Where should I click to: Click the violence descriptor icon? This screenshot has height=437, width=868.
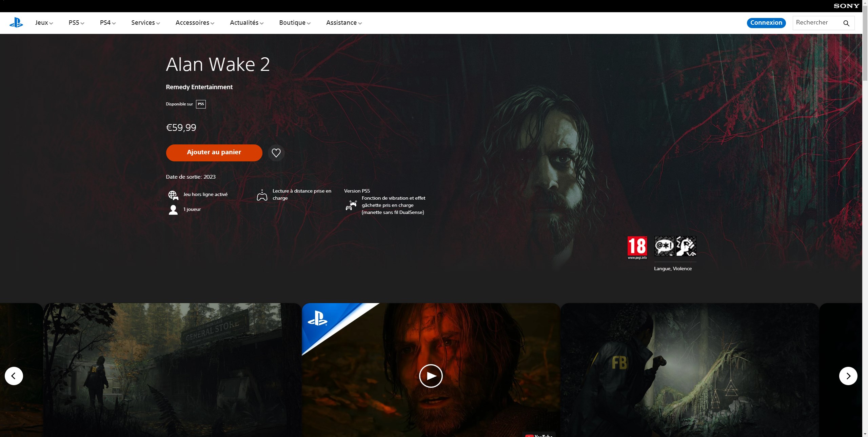coord(686,246)
